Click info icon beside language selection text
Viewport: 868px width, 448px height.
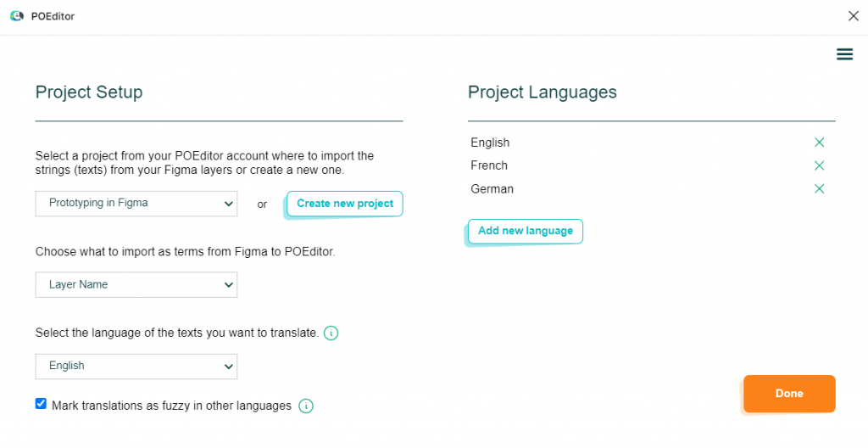331,333
